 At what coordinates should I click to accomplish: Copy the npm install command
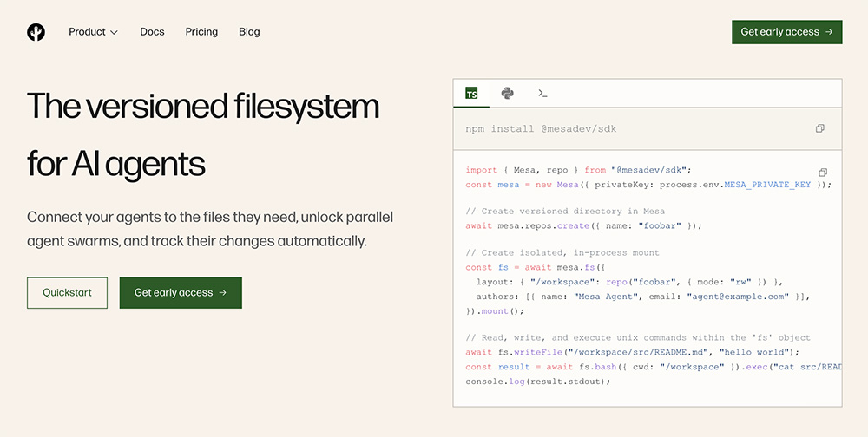point(820,128)
